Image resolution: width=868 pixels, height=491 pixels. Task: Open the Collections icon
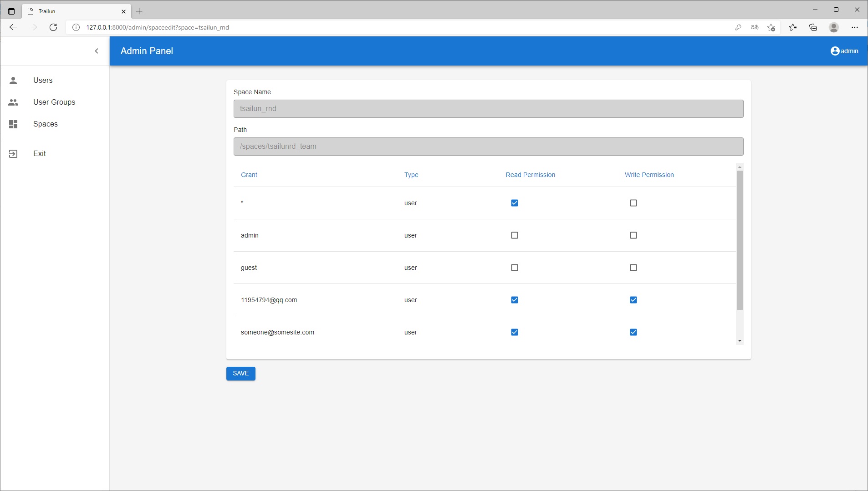pyautogui.click(x=813, y=27)
